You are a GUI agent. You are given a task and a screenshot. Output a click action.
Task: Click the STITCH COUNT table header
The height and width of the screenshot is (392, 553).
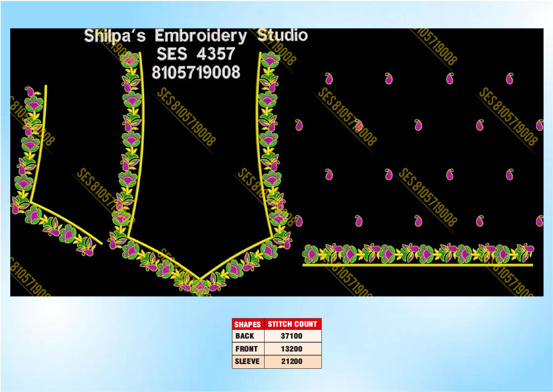click(292, 324)
